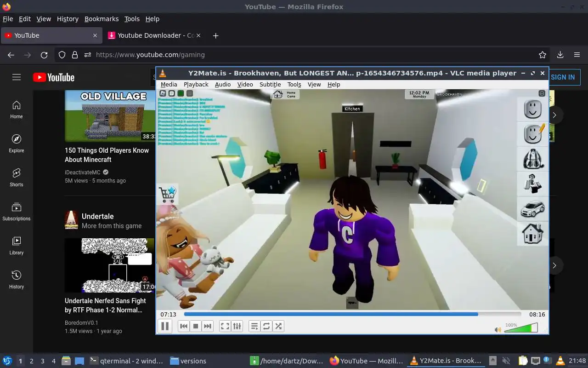Image resolution: width=588 pixels, height=368 pixels.
Task: Open VLC Video menu
Action: pyautogui.click(x=245, y=84)
